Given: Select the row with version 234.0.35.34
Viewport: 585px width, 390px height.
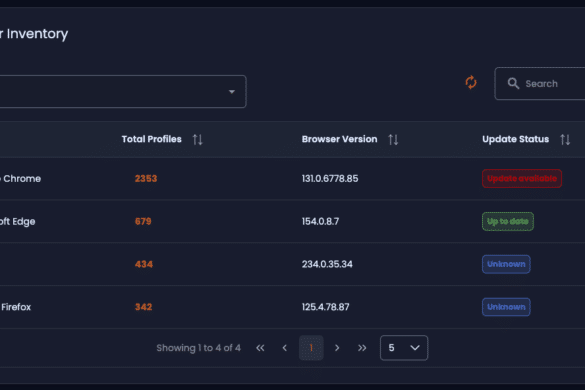Looking at the screenshot, I should point(292,264).
